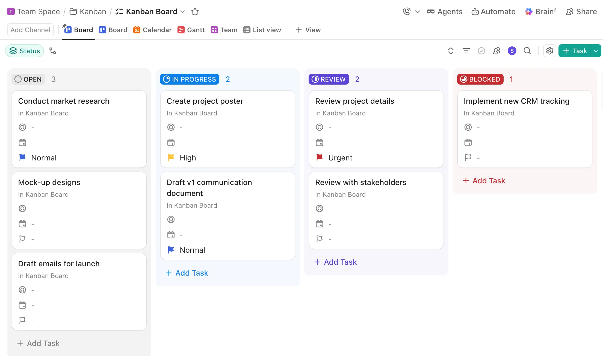
Task: Open the Status group-by selector
Action: pos(25,51)
